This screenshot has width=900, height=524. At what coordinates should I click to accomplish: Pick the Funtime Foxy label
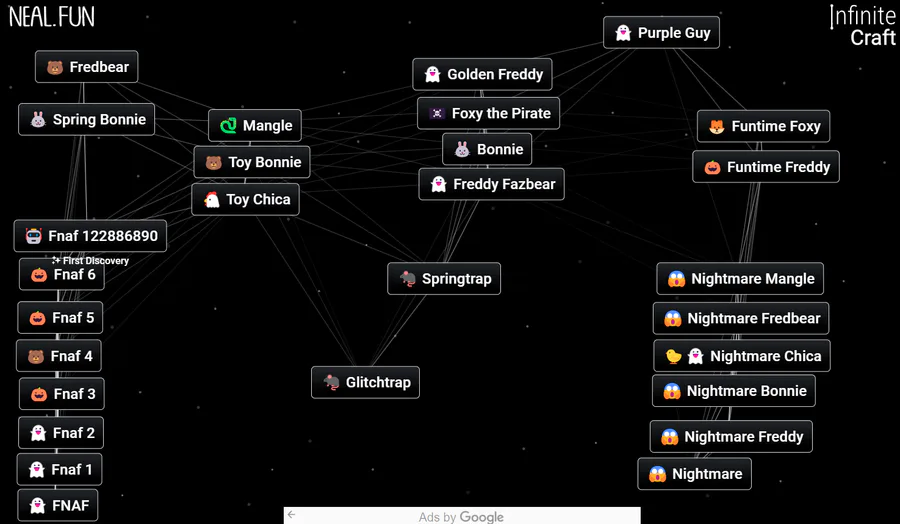click(x=776, y=126)
